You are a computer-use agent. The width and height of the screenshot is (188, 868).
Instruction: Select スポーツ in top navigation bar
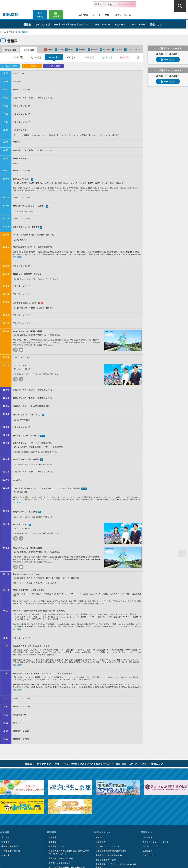(132, 25)
